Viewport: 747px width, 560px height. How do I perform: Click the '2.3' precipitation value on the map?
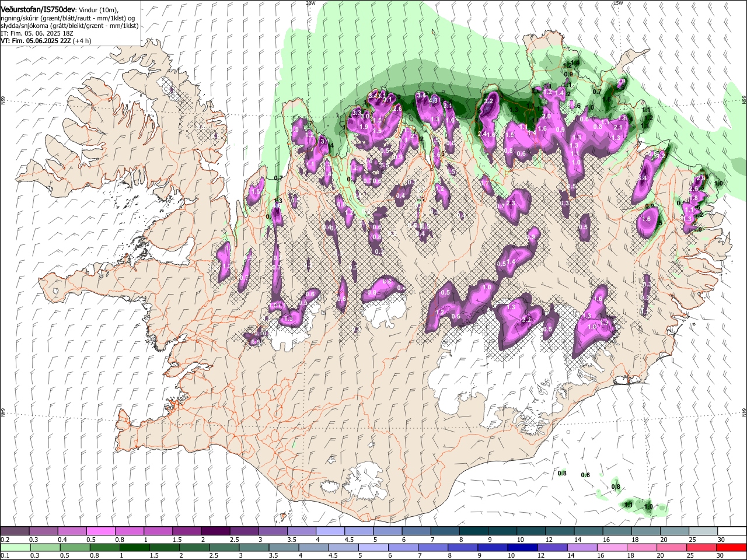(512, 204)
